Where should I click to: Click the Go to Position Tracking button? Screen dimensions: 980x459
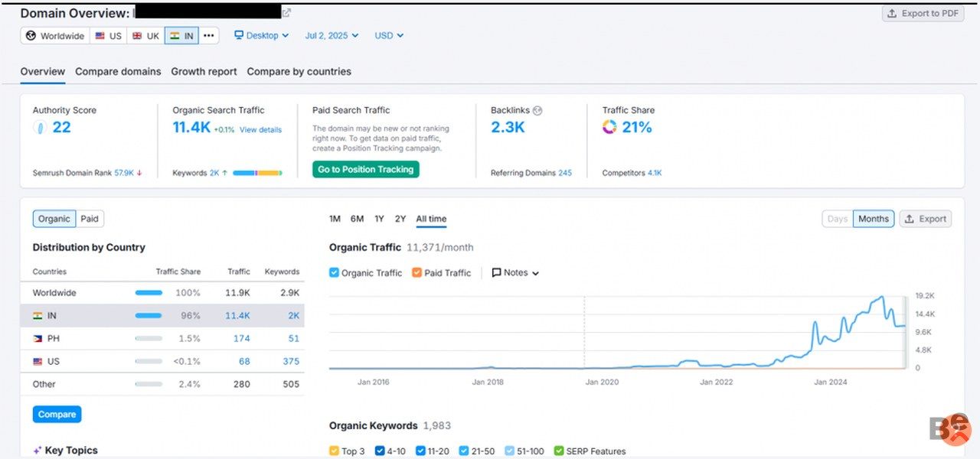[365, 170]
